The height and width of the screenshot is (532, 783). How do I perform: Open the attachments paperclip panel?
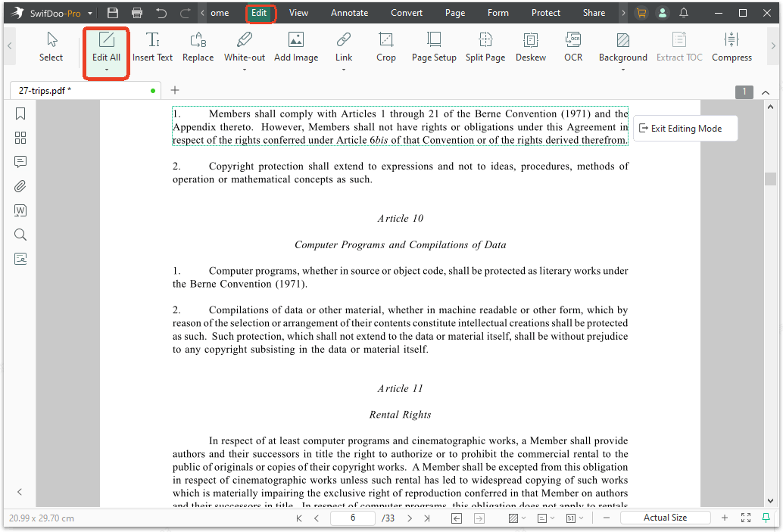(20, 186)
